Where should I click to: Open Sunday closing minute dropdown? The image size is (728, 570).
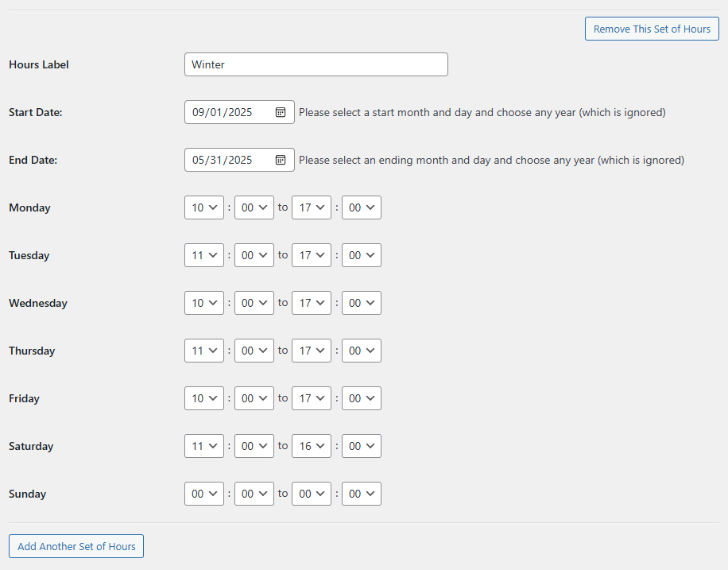coord(362,494)
